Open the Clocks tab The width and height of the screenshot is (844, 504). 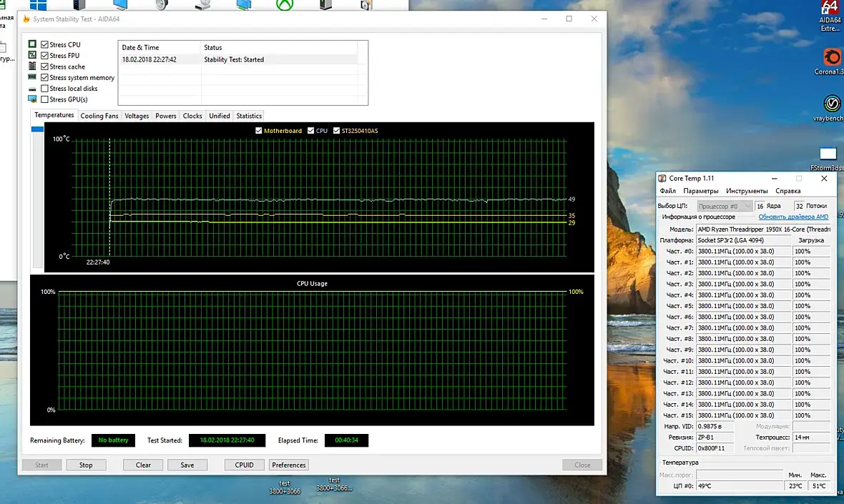click(192, 116)
